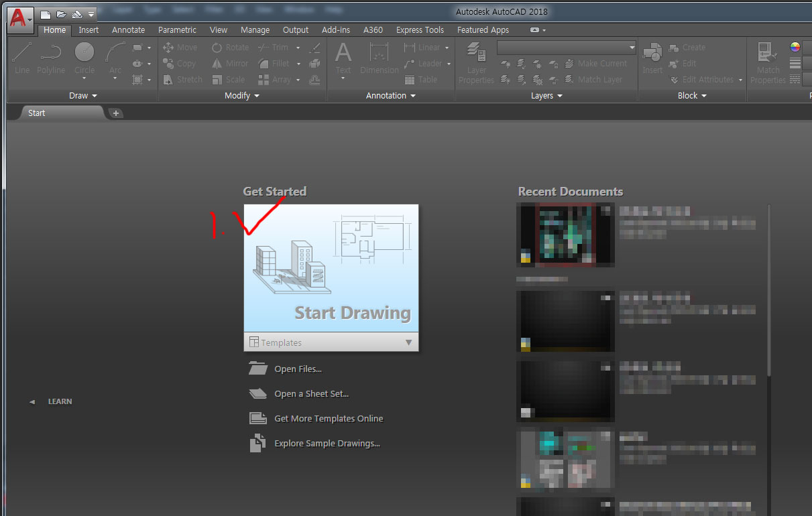Select the Copy tool
Screen dimensions: 812x516
tap(179, 64)
